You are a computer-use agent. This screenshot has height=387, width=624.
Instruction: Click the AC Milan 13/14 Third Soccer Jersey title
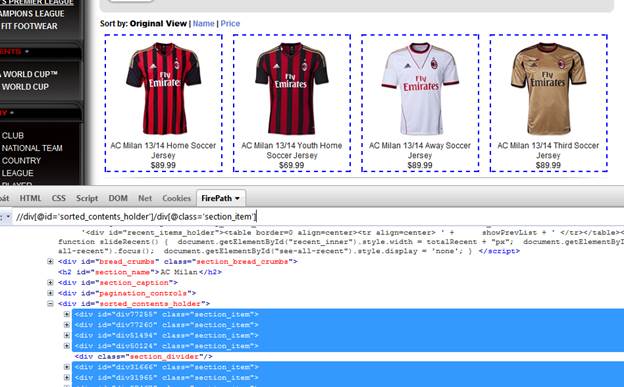(548, 150)
